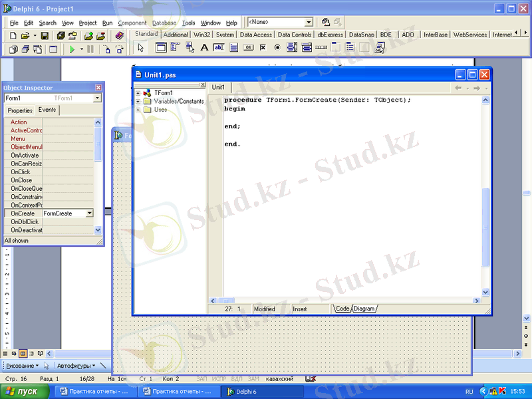Screen dimensions: 532x399
Task: Click the New Items toolbar icon
Action: pyautogui.click(x=13, y=36)
